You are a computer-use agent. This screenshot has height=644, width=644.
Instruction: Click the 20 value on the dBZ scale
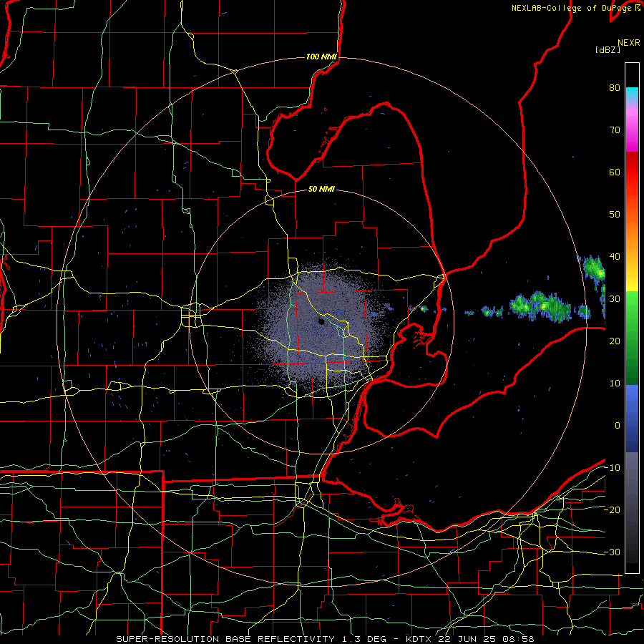coord(615,341)
